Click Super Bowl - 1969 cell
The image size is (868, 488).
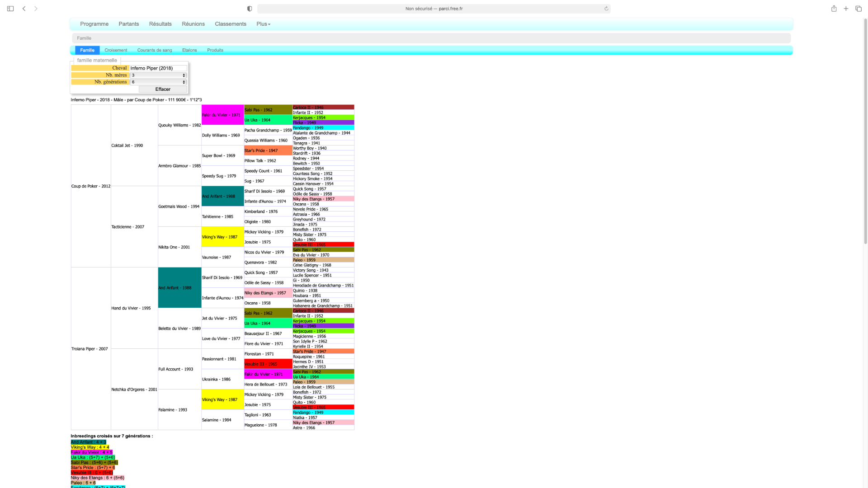click(x=222, y=155)
